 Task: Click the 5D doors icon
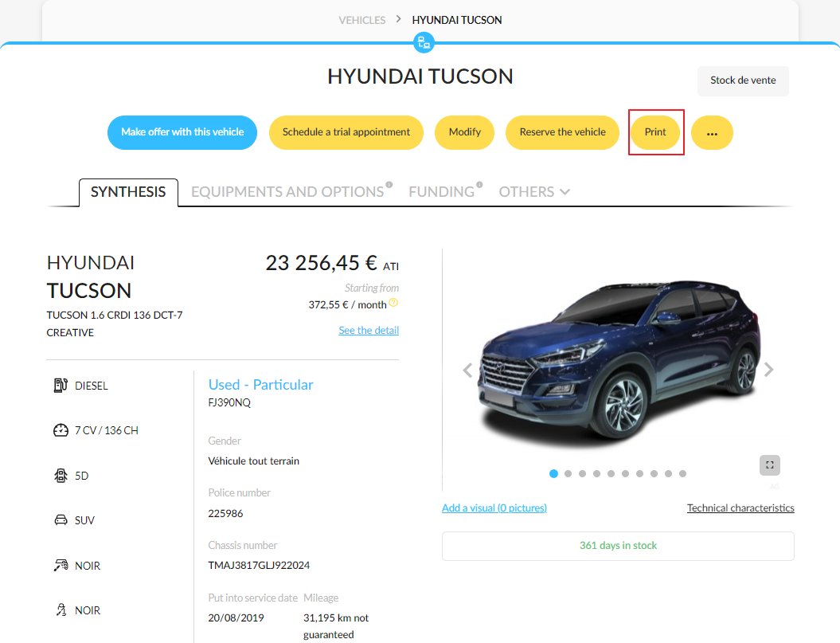point(61,475)
